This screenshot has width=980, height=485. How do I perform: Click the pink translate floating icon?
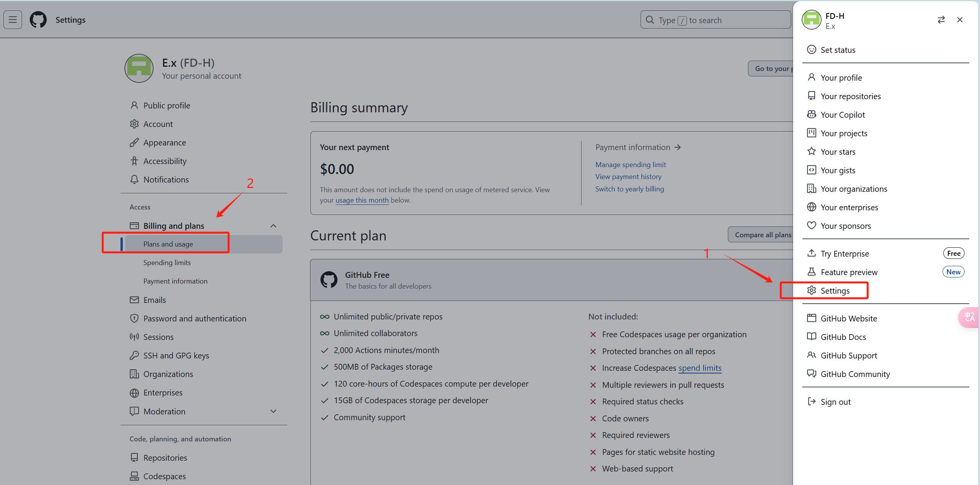pos(970,317)
